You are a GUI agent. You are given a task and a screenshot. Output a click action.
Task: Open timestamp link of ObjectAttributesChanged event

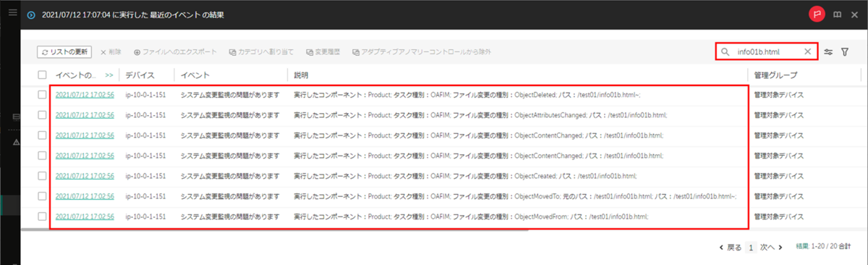coord(85,115)
